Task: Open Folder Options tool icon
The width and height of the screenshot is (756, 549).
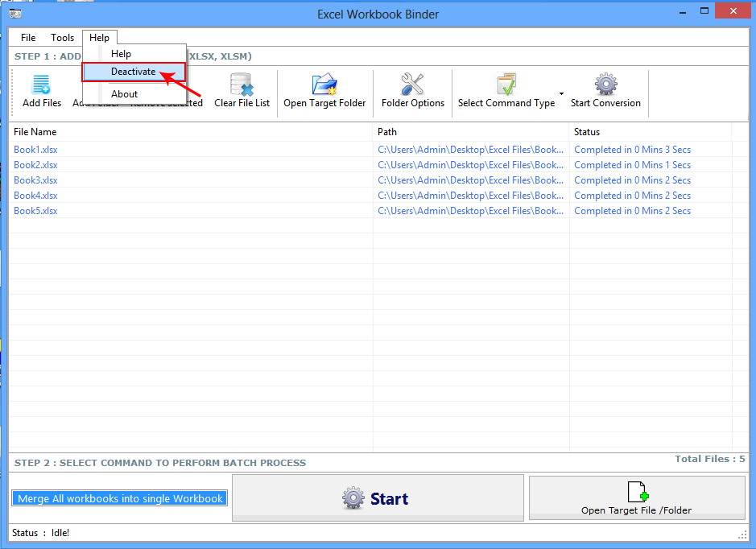Action: pos(412,85)
